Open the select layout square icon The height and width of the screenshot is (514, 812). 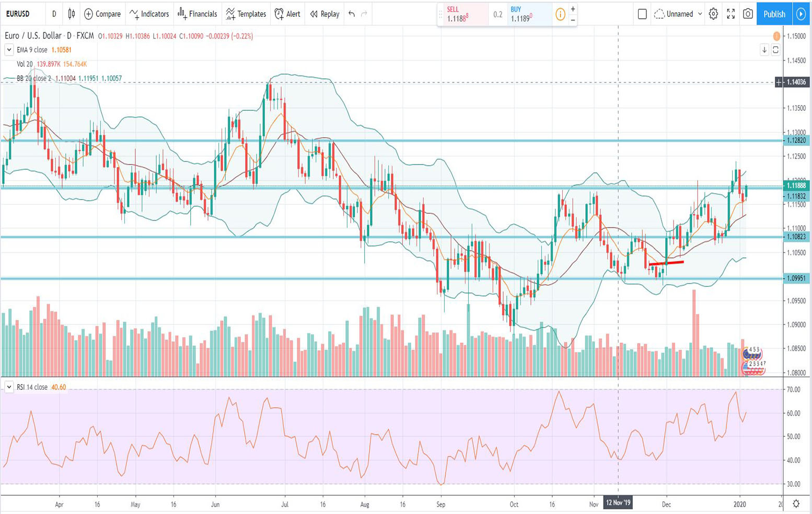[x=642, y=14]
